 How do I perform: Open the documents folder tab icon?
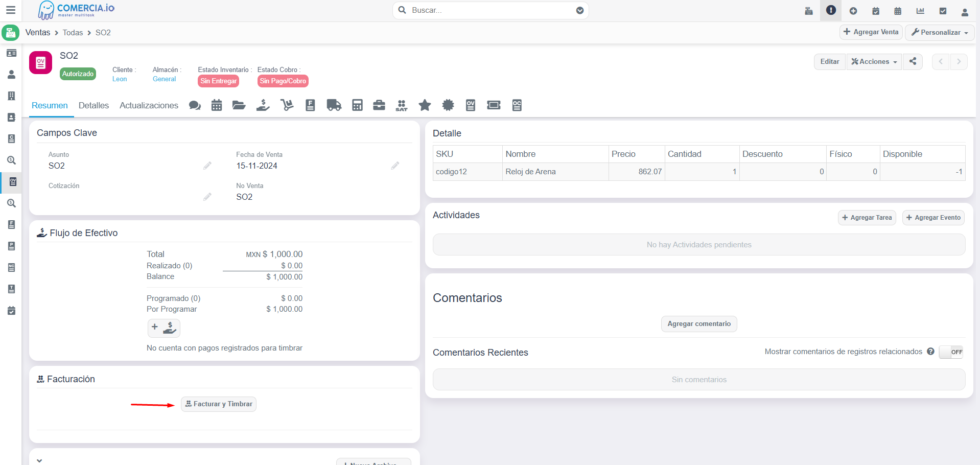[239, 105]
